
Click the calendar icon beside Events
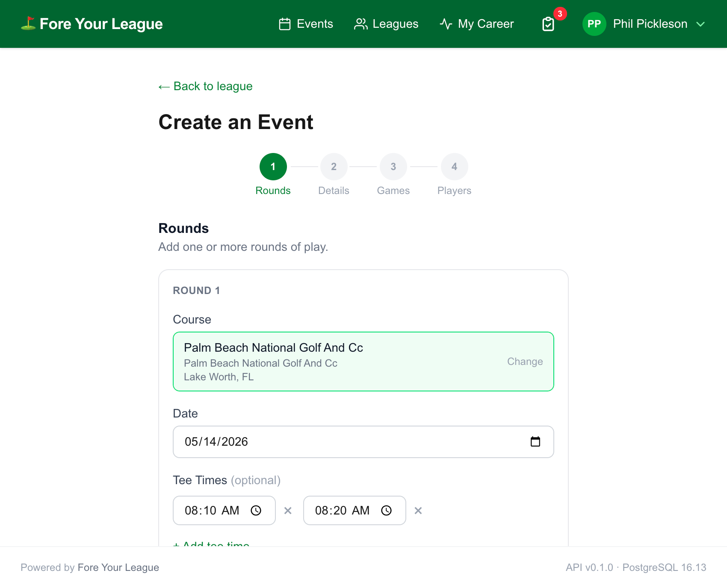[285, 24]
